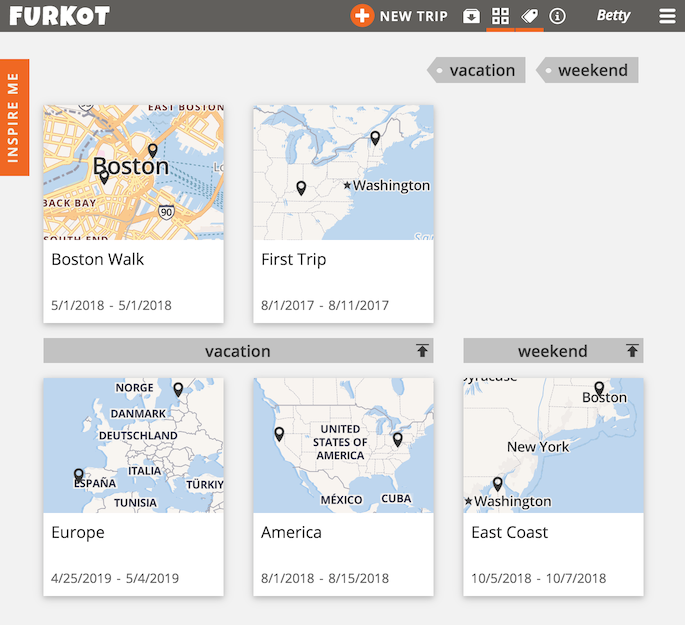Screen dimensions: 685x625
Task: Click the Europe trip title
Action: (78, 532)
